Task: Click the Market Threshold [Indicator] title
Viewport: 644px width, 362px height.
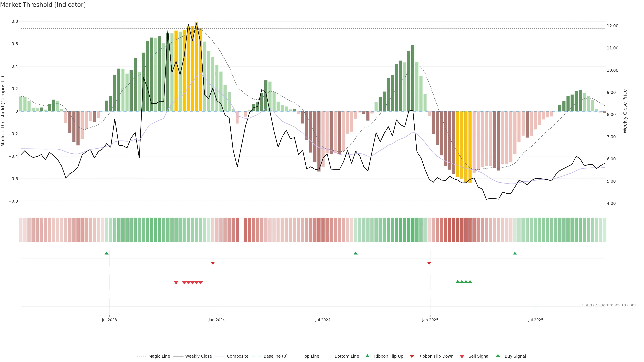Action: (43, 5)
